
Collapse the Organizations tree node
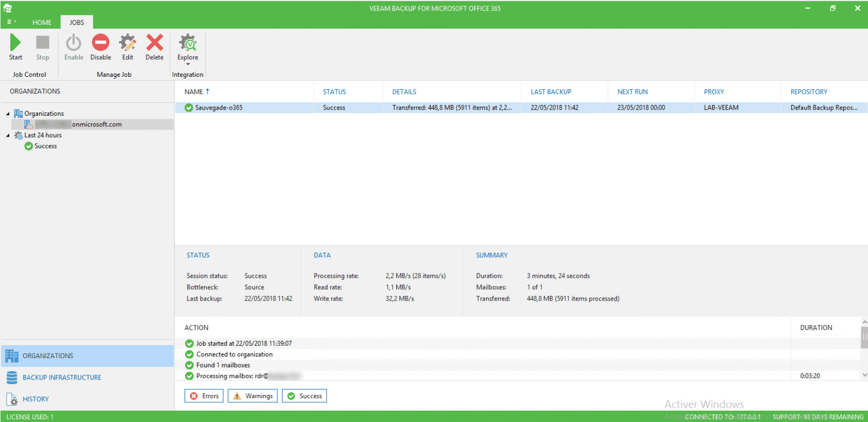pyautogui.click(x=8, y=114)
